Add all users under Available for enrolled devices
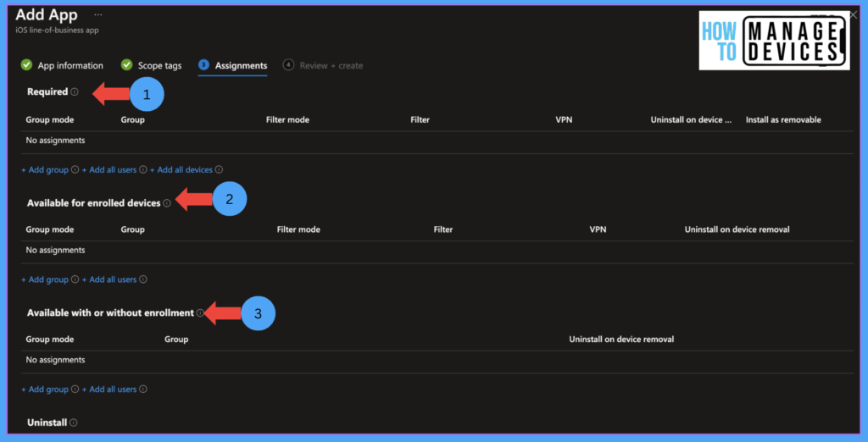The height and width of the screenshot is (442, 868). (x=109, y=279)
